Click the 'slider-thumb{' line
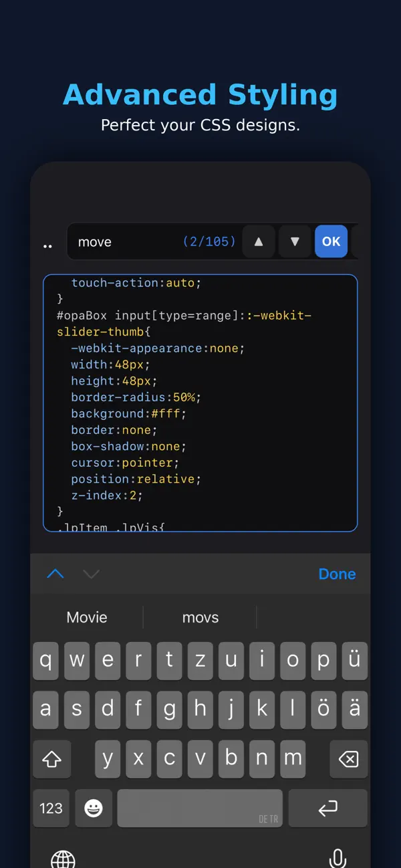The width and height of the screenshot is (401, 868). click(103, 332)
